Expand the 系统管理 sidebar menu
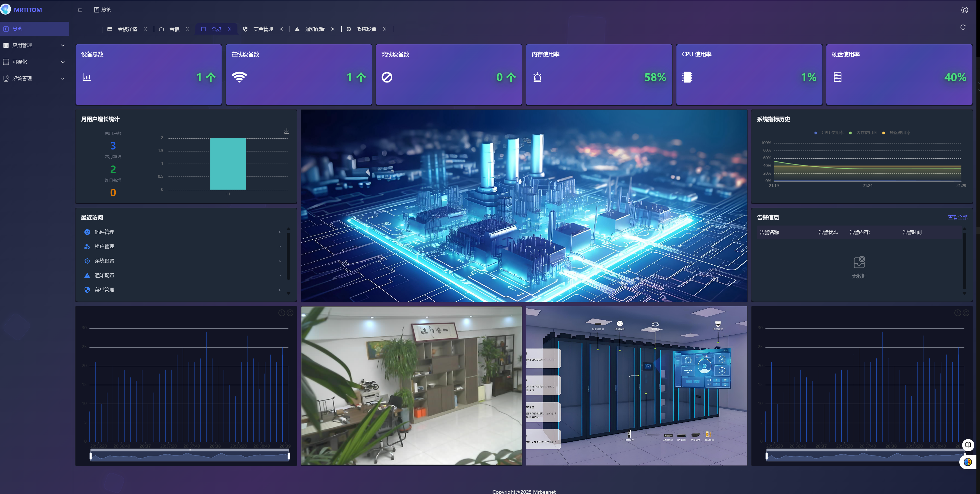The height and width of the screenshot is (494, 980). tap(34, 78)
